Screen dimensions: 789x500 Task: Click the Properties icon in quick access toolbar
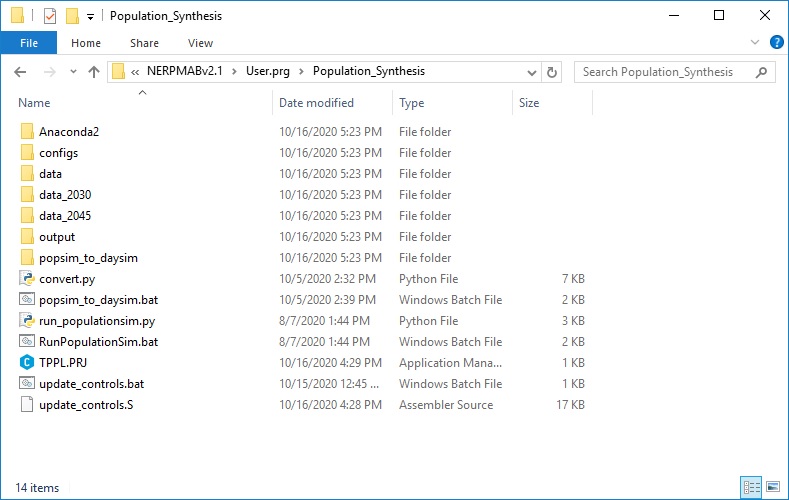coord(50,16)
